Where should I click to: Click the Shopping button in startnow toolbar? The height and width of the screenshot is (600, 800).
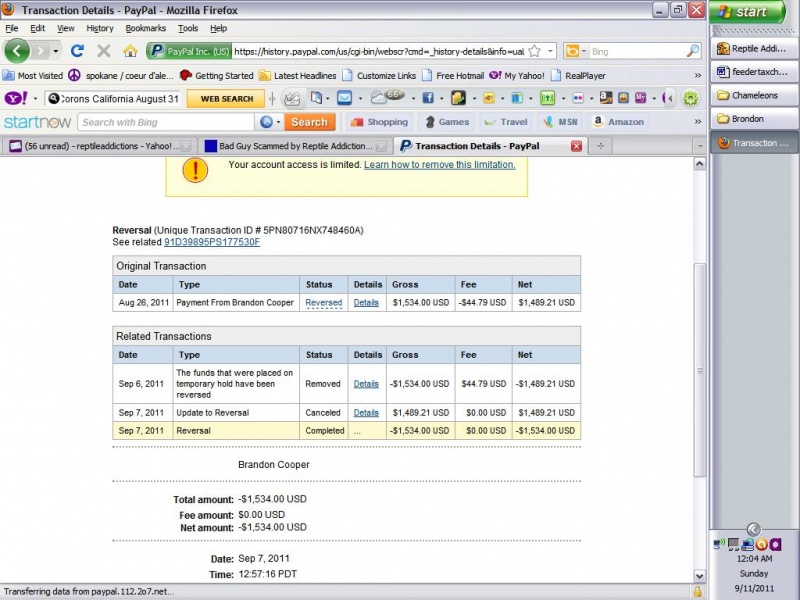click(380, 122)
